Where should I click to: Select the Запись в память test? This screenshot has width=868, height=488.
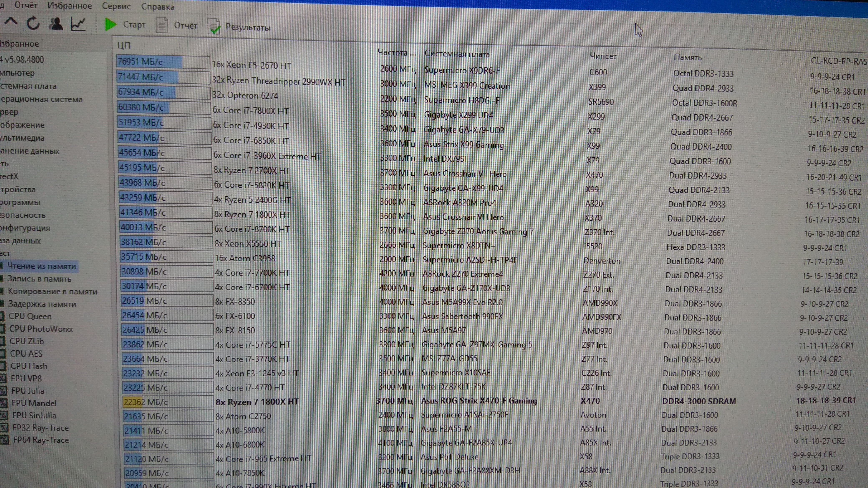coord(39,279)
